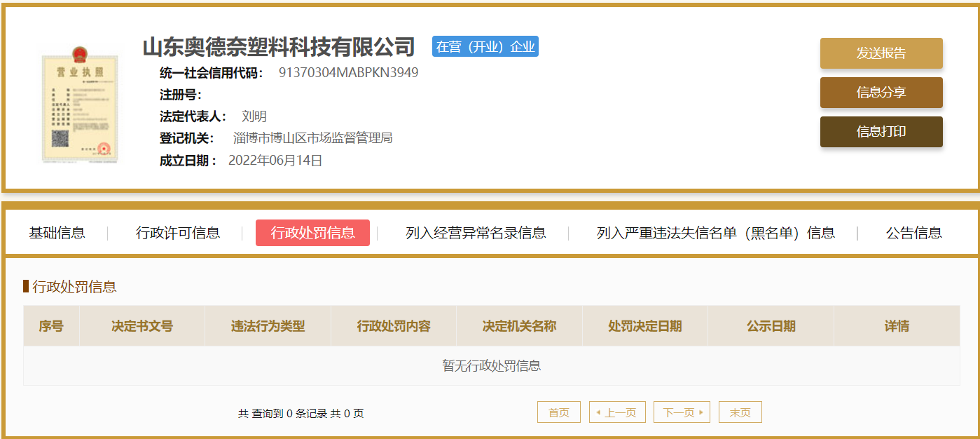980x439 pixels.
Task: Open the 列入经营异常名录信息 tab
Action: [x=476, y=233]
